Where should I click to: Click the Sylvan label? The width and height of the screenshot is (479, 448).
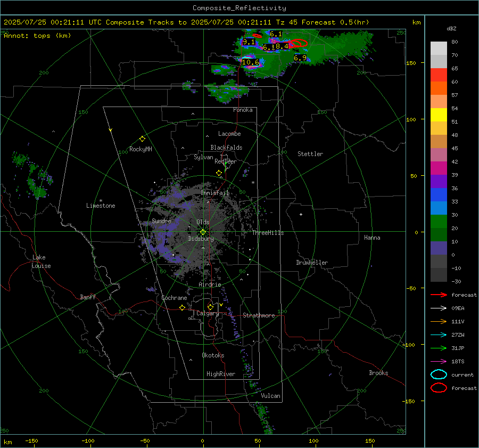pyautogui.click(x=203, y=157)
